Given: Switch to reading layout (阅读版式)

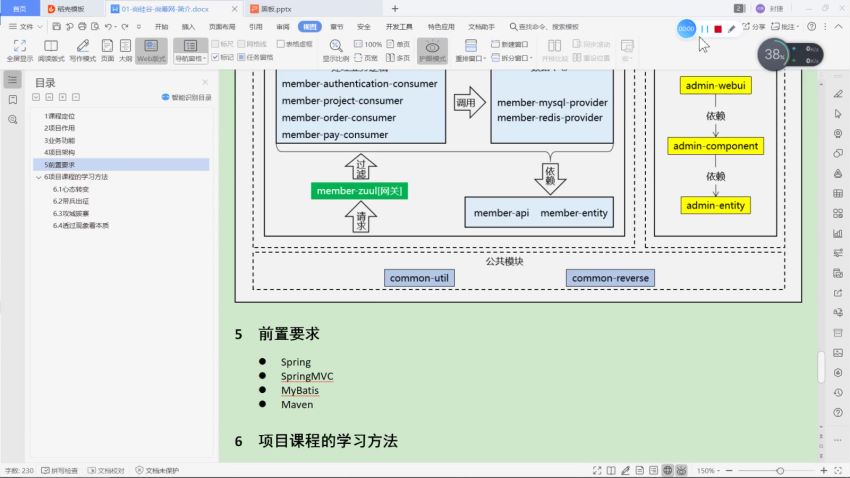Looking at the screenshot, I should point(51,50).
